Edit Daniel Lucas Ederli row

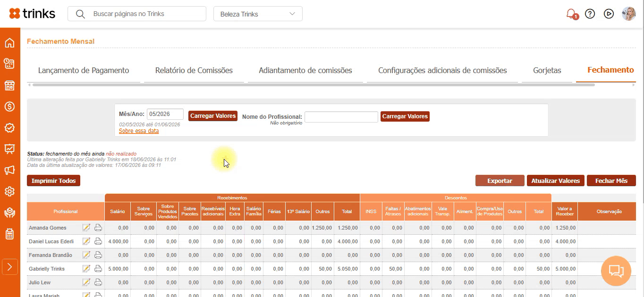pos(86,241)
